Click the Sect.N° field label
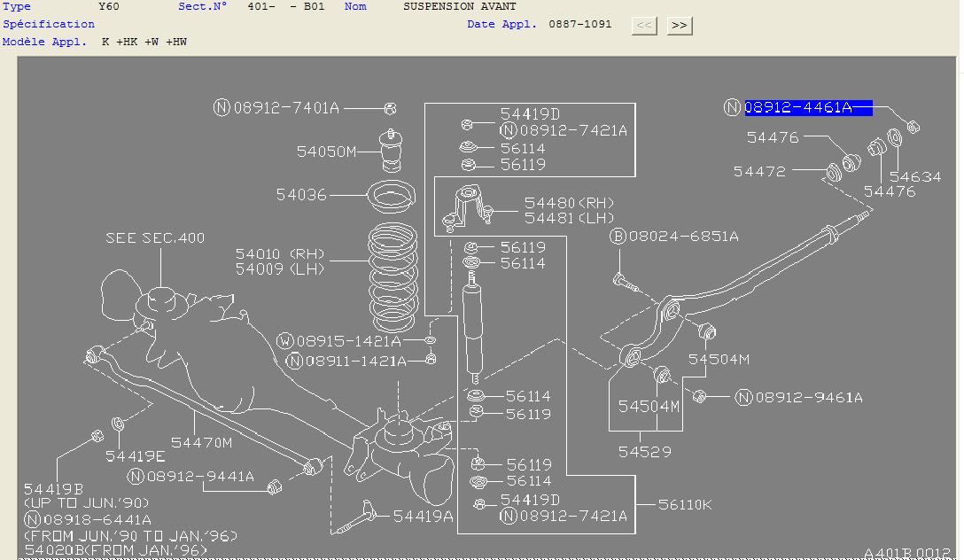Viewport: 964px width, 560px height. tap(202, 6)
